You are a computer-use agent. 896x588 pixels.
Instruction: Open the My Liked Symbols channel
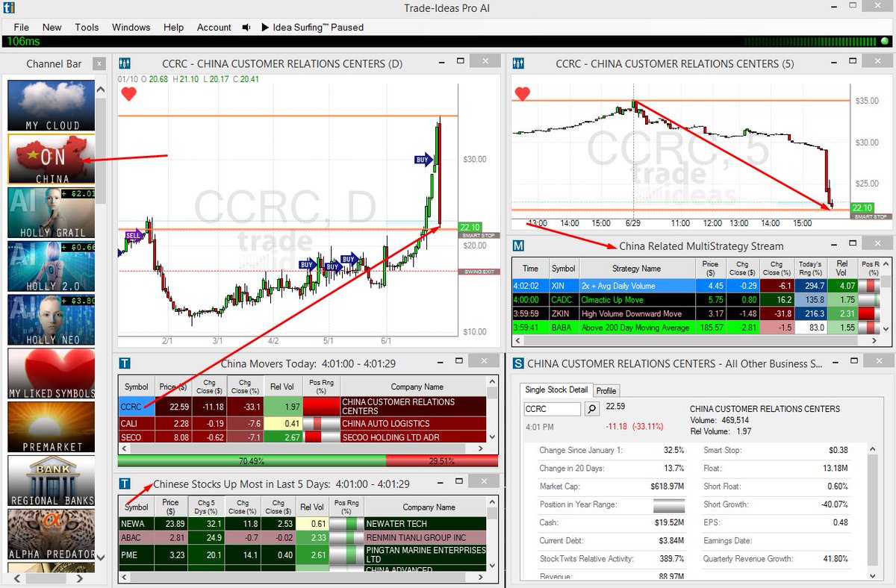(x=52, y=374)
